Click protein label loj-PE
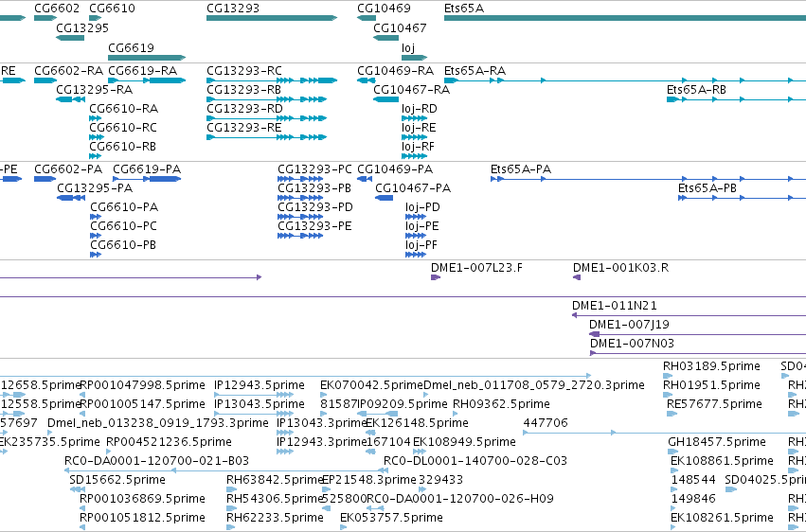 pos(422,226)
